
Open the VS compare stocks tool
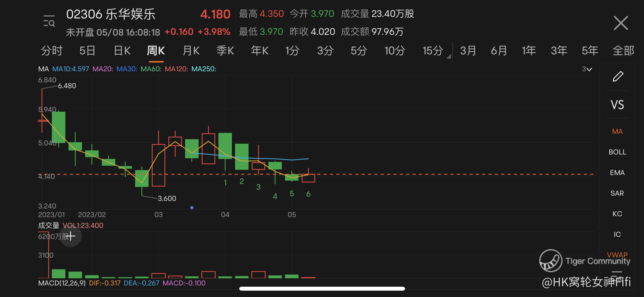tap(617, 105)
